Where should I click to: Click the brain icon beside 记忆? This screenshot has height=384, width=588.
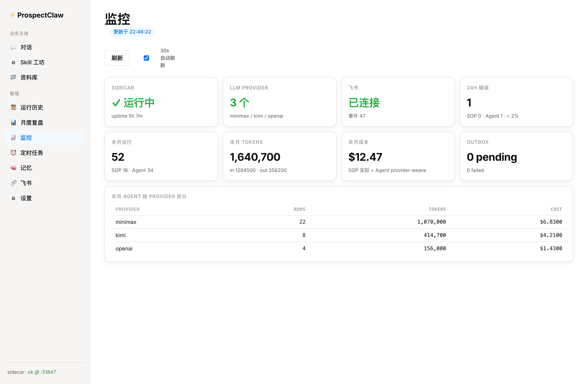click(13, 168)
